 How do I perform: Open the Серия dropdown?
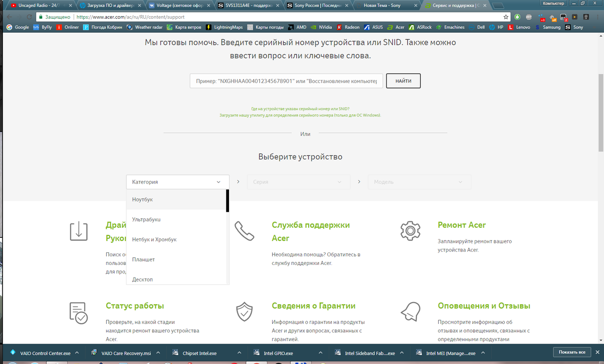[x=298, y=182]
